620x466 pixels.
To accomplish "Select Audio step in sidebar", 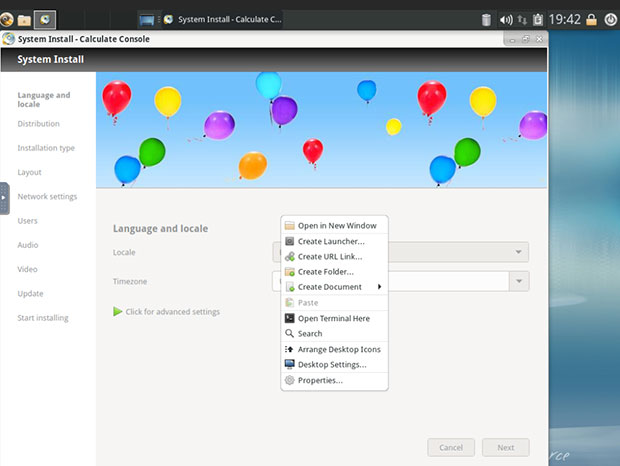I will (28, 245).
